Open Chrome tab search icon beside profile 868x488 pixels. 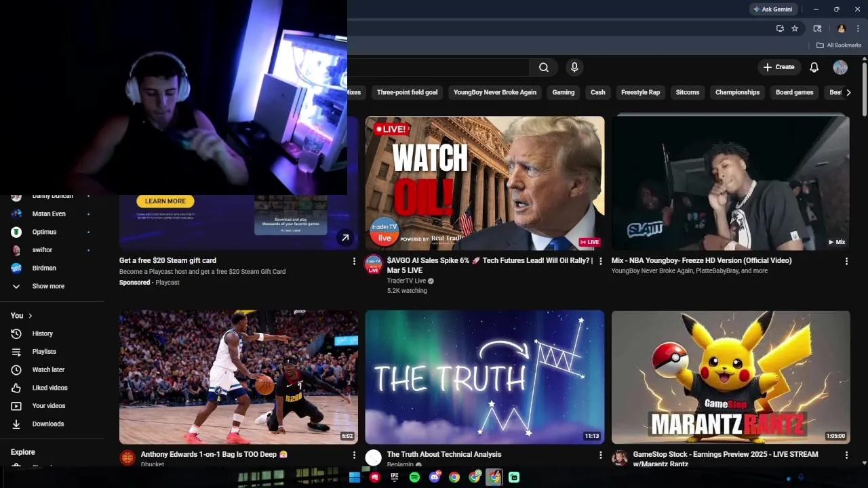[x=817, y=28]
